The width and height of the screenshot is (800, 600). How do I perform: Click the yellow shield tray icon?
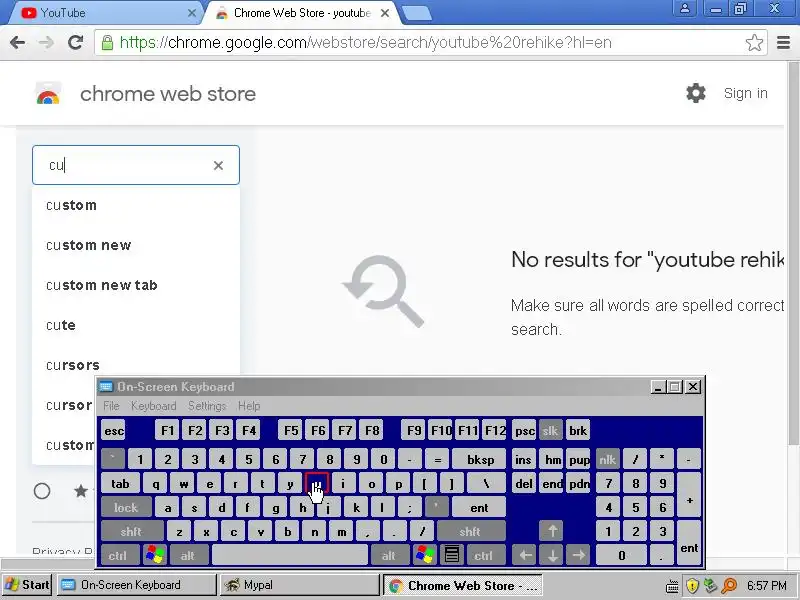(692, 585)
